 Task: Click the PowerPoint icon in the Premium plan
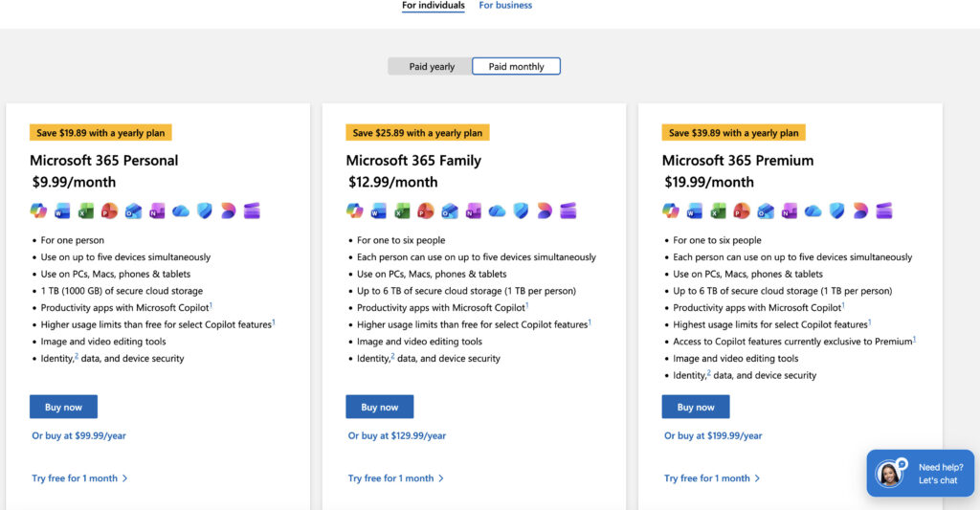point(742,211)
